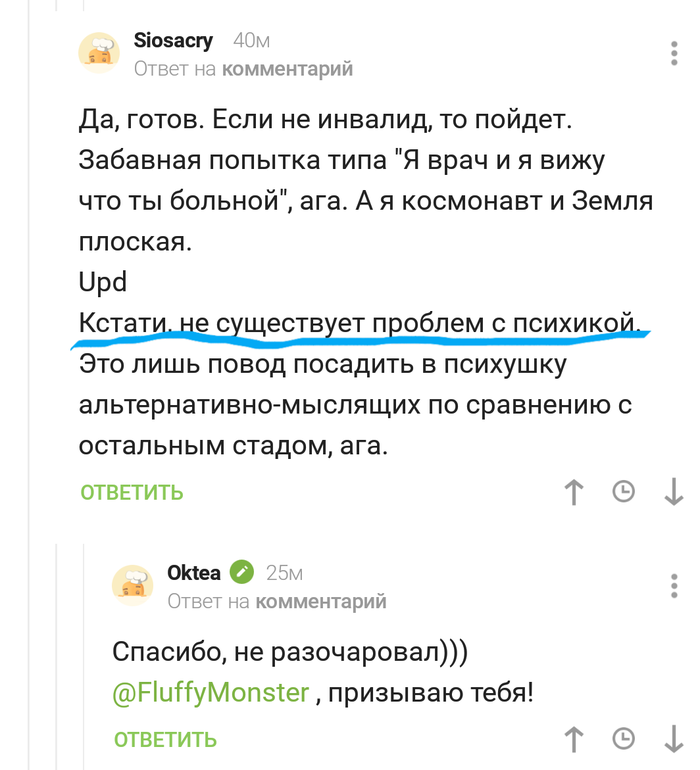This screenshot has width=700, height=770.
Task: Open the Oktea username profile
Action: click(x=194, y=572)
